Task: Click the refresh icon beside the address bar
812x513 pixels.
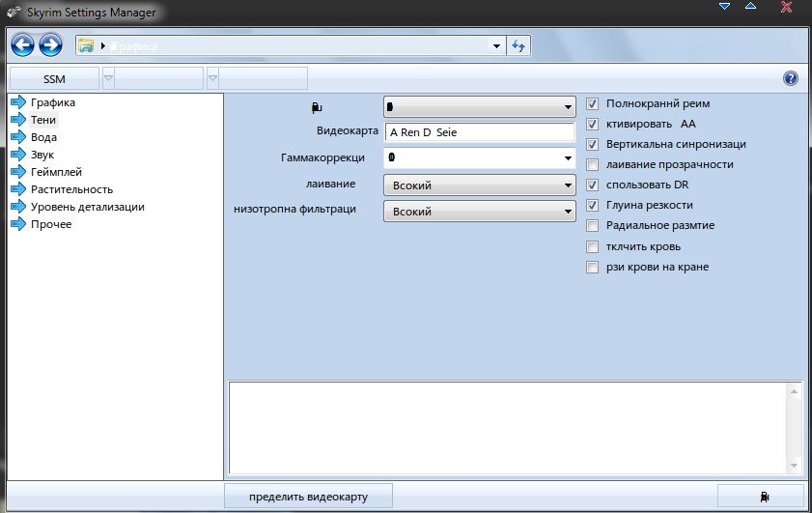Action: [518, 46]
